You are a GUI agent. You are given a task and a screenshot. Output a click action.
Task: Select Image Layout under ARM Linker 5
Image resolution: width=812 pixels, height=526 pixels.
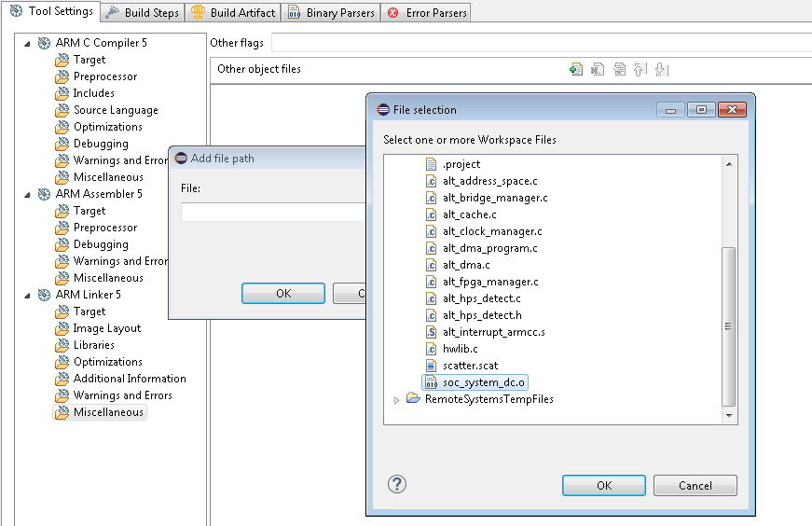pyautogui.click(x=106, y=328)
